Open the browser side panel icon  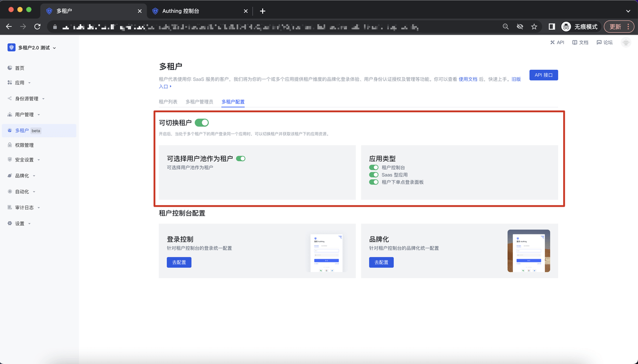tap(552, 26)
